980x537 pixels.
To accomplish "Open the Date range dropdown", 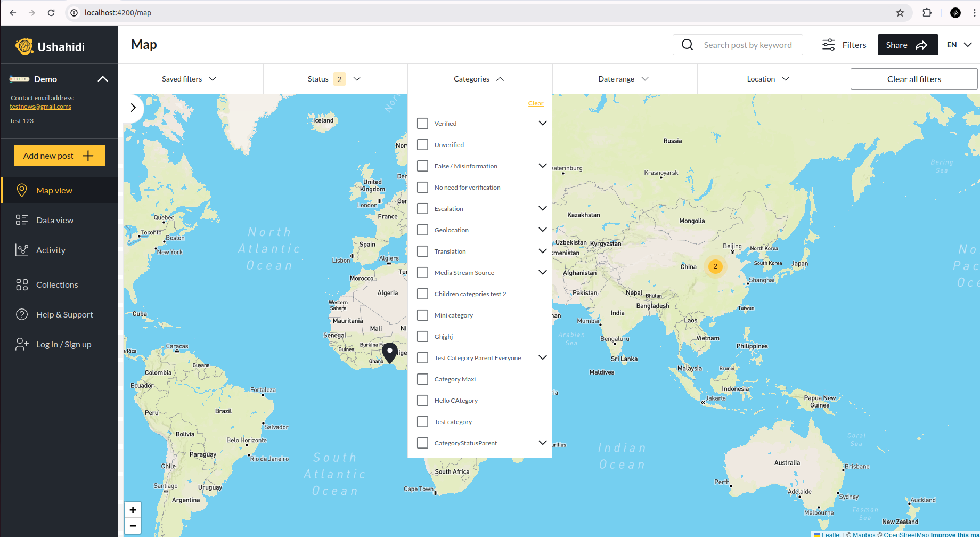I will [625, 79].
